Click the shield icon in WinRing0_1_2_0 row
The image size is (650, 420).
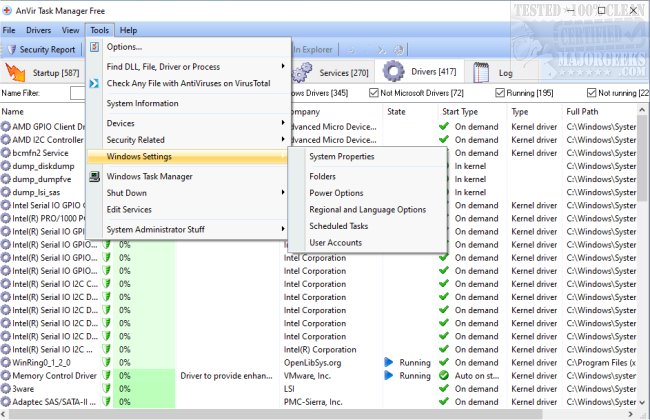pos(107,363)
